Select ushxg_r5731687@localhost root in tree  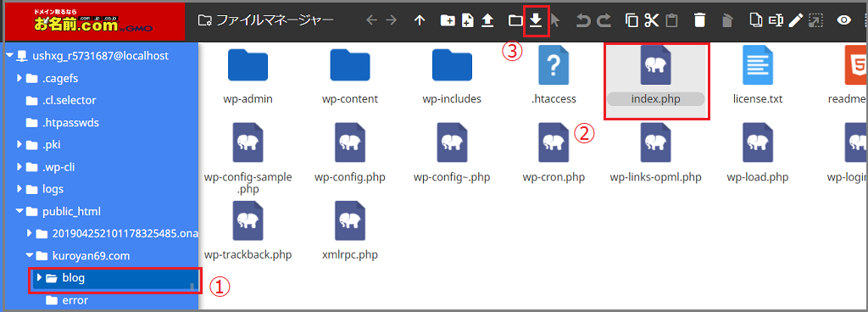pos(100,55)
